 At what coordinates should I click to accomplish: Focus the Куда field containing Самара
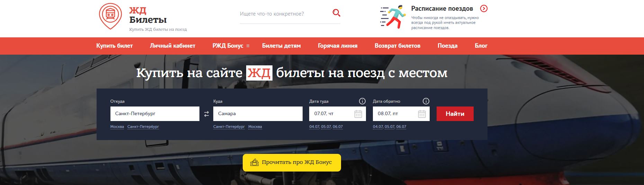[x=258, y=114]
